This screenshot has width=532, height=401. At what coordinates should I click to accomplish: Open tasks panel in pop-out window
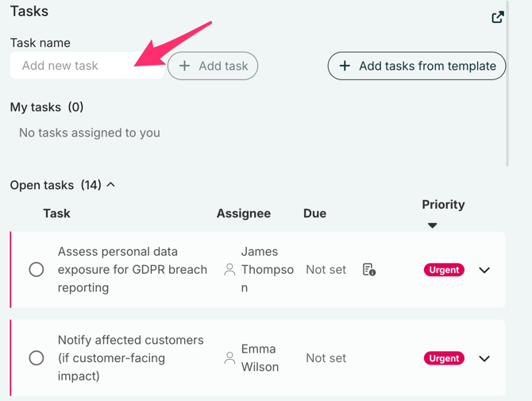click(498, 17)
